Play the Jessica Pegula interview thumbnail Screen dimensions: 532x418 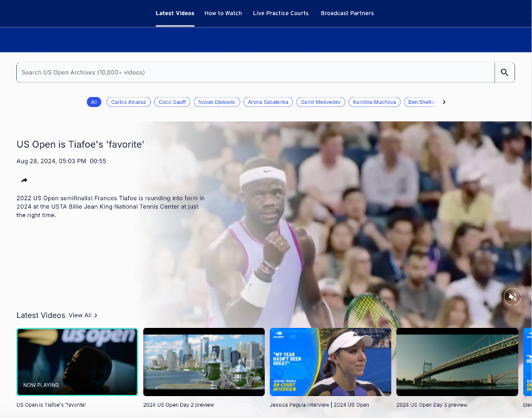[x=330, y=362]
